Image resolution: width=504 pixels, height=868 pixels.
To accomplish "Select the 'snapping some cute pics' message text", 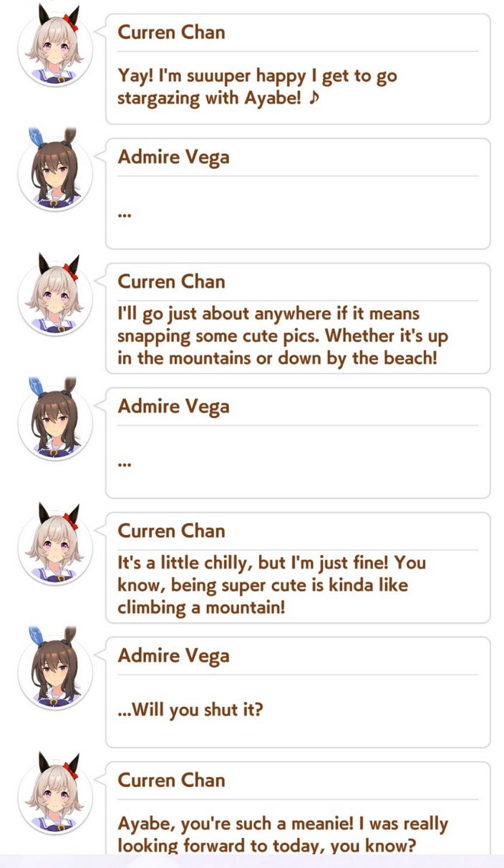I will coord(284,335).
